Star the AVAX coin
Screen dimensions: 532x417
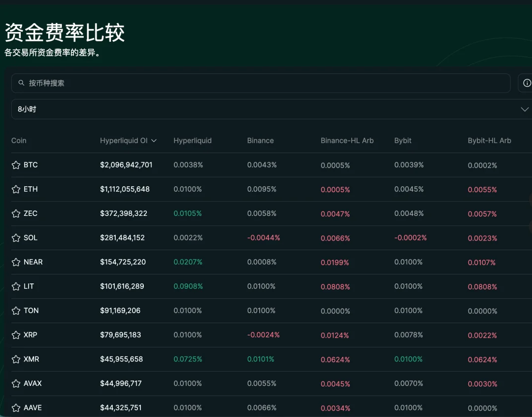(x=16, y=383)
